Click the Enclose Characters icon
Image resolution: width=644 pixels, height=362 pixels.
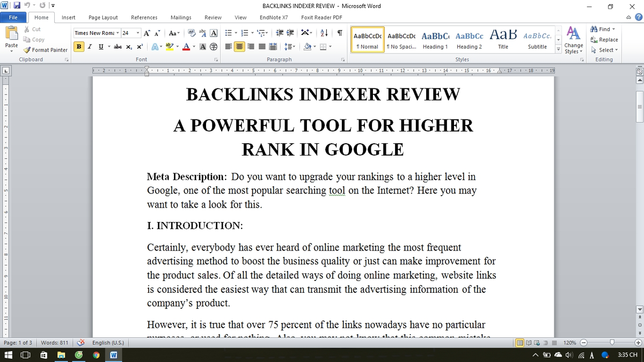213,47
